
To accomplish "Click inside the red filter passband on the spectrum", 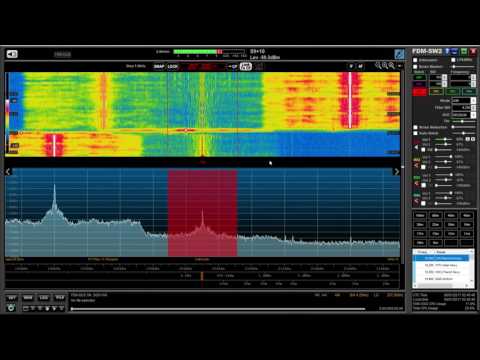I will 202,213.
